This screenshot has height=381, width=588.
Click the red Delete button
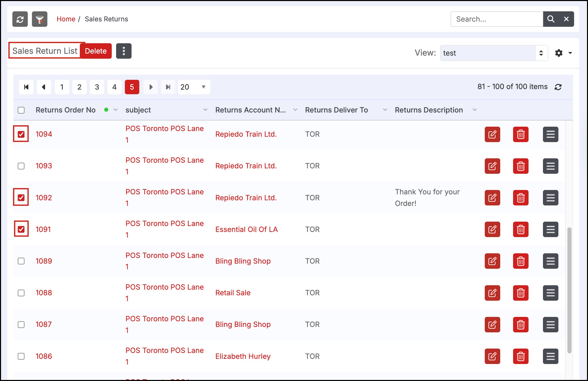[x=96, y=51]
